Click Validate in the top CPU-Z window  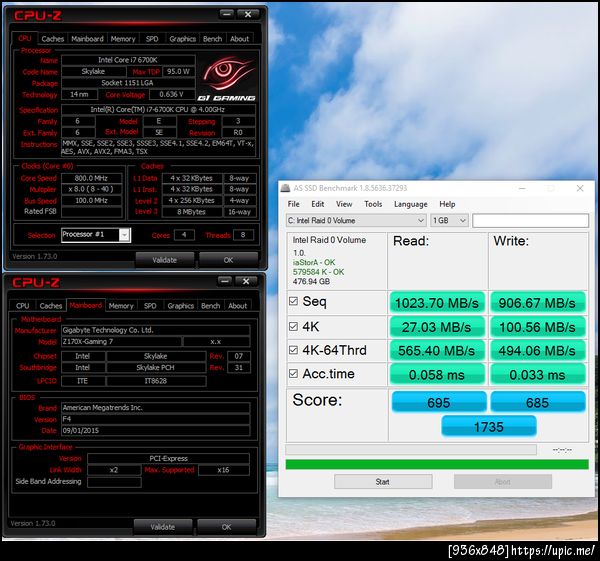coord(165,260)
